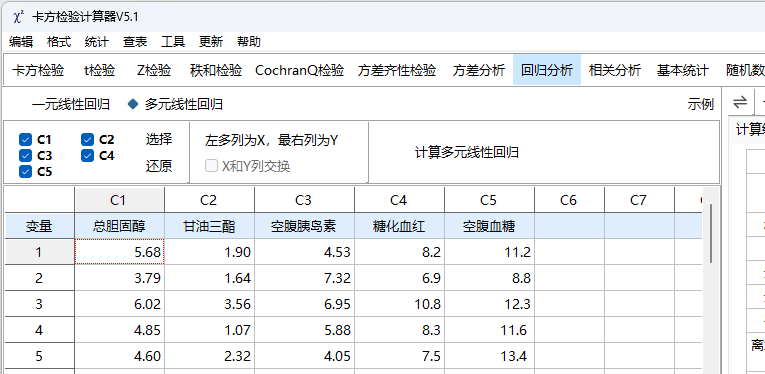Screen dimensions: 765x374
Task: Click the 选择 button
Action: [159, 139]
